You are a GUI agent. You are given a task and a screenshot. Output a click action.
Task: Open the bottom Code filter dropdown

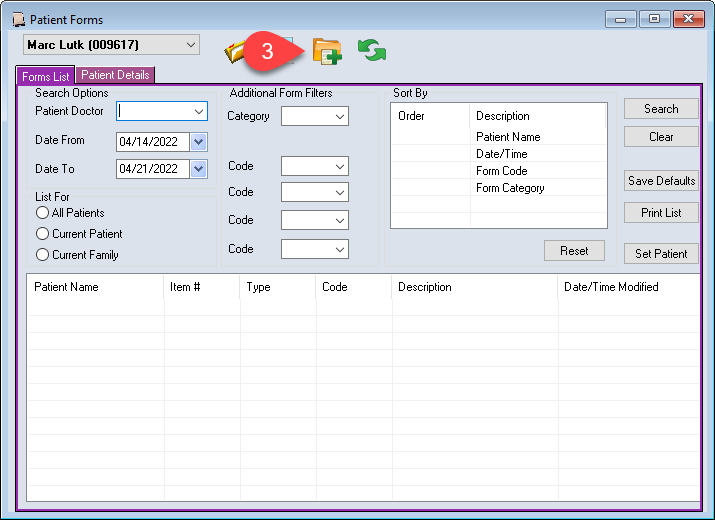click(315, 249)
